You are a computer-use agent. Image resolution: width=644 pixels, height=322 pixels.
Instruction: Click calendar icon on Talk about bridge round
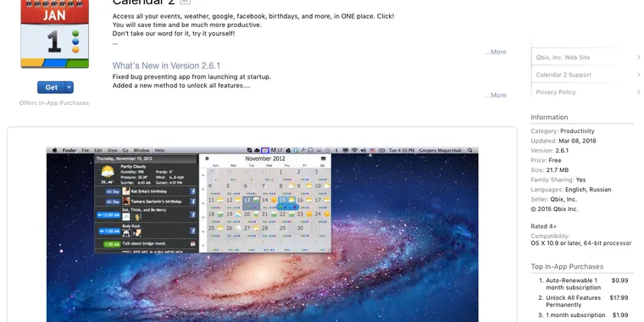coord(192,244)
